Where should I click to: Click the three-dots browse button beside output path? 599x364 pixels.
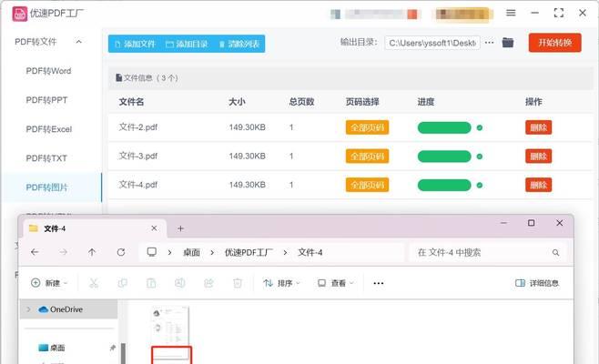490,43
